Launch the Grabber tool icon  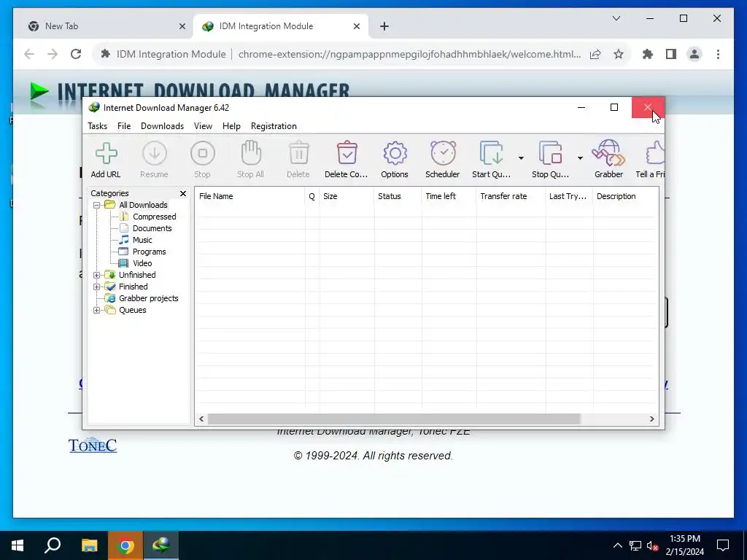(608, 153)
